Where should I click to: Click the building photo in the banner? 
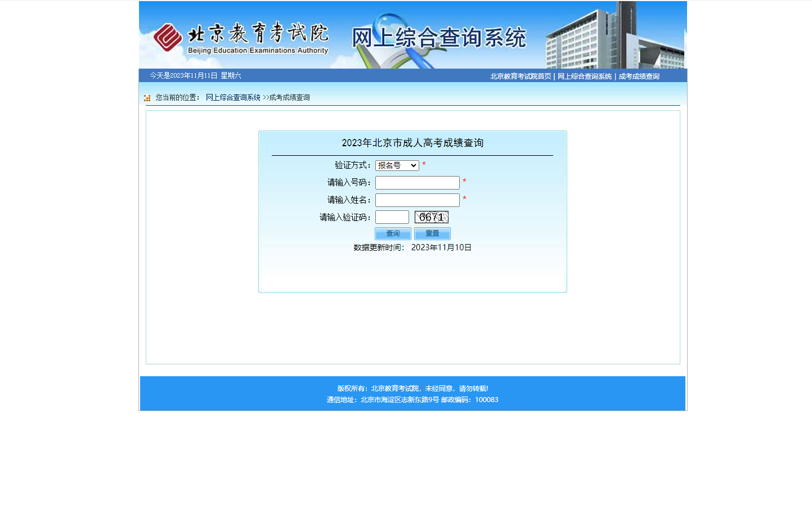(x=614, y=35)
